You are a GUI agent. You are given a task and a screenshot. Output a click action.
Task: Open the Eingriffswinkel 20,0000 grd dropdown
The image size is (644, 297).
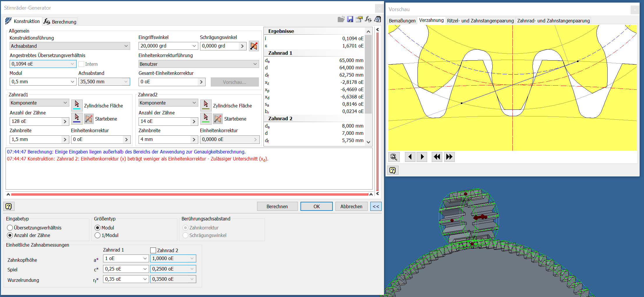point(168,46)
